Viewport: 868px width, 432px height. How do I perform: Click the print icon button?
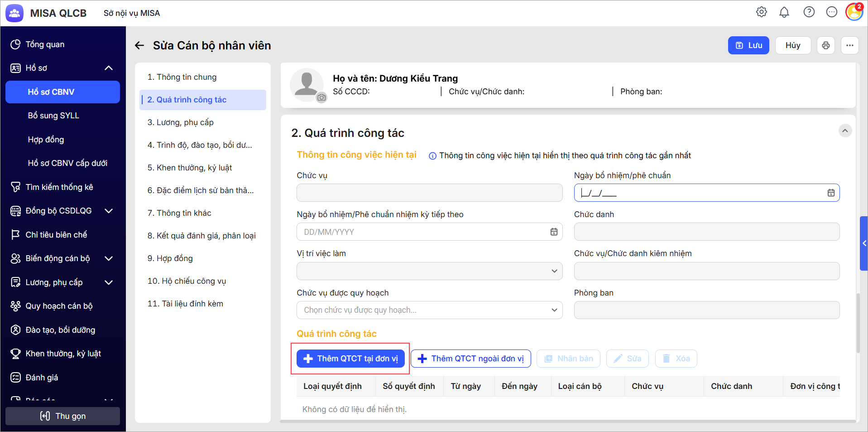825,45
